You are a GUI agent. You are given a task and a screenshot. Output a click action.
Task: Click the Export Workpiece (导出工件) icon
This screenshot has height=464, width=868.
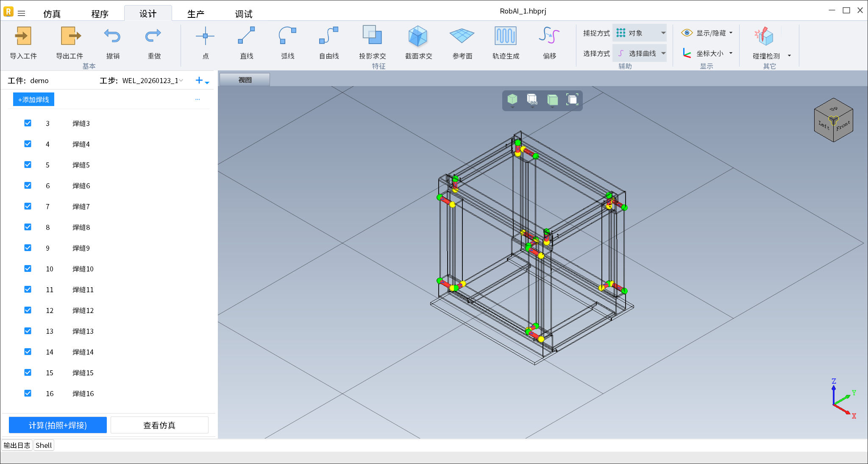[x=70, y=36]
